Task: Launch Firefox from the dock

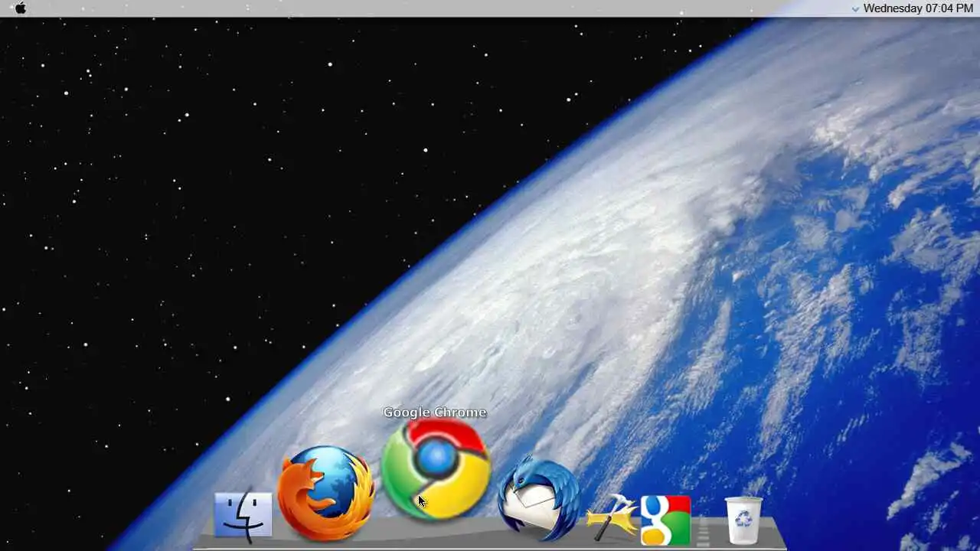Action: (x=325, y=494)
